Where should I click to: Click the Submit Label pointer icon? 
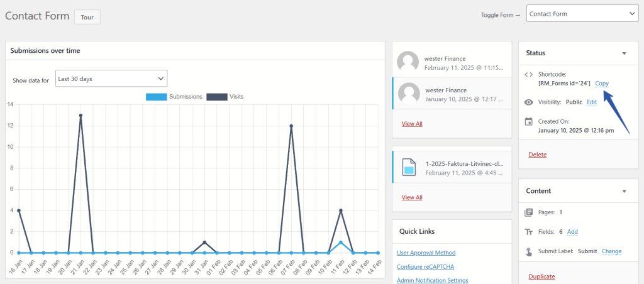point(528,251)
